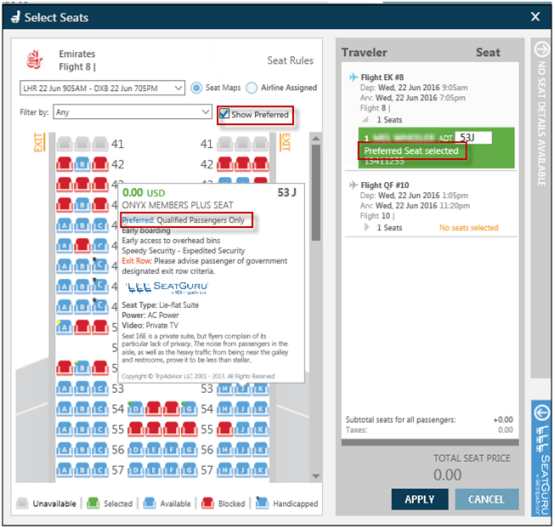Select seat 57 G in middle section
Viewport: 555px width, 527px height.
click(x=190, y=470)
